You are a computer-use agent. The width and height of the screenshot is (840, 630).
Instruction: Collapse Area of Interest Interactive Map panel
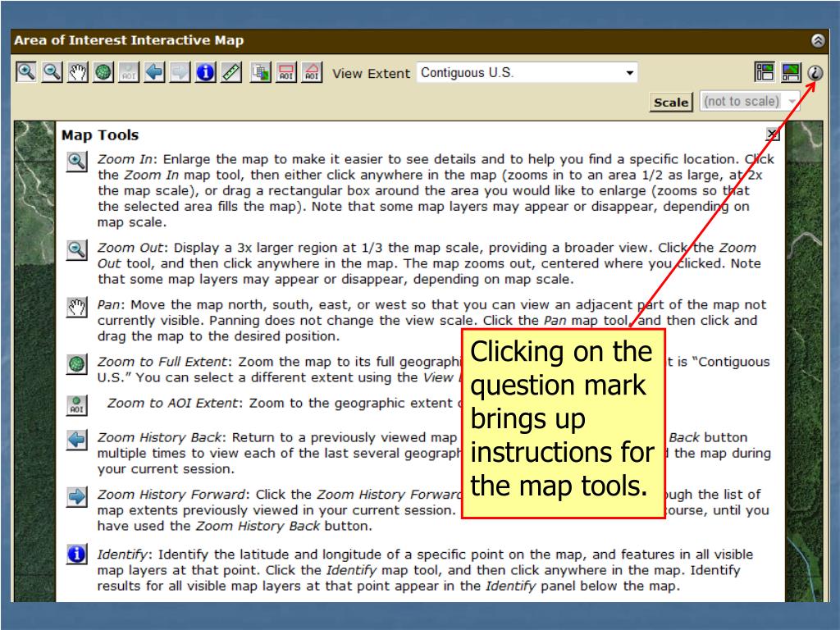coord(818,40)
